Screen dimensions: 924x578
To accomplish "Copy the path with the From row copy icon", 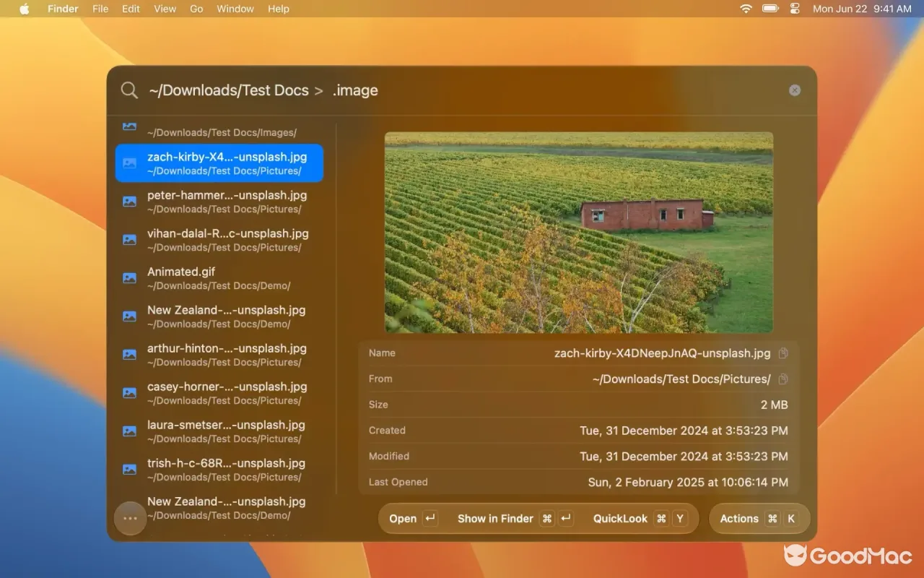I will [783, 379].
